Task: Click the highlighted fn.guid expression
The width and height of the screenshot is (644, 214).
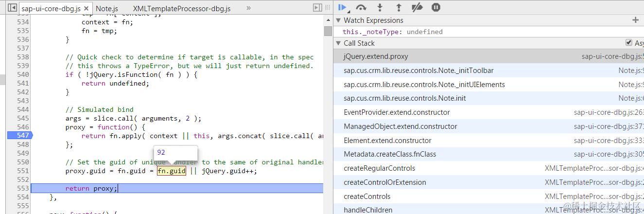Action: (172, 171)
